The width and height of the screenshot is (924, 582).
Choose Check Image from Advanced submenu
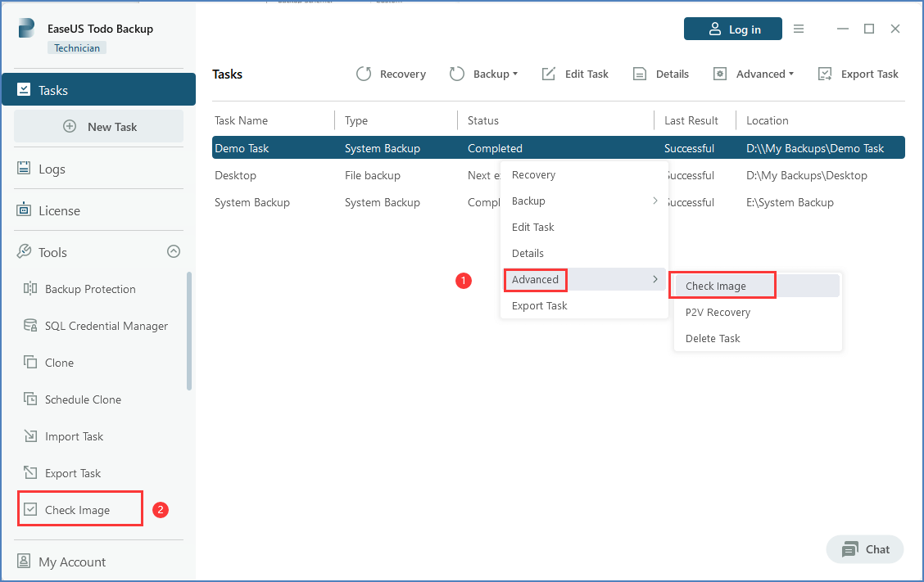coord(715,286)
